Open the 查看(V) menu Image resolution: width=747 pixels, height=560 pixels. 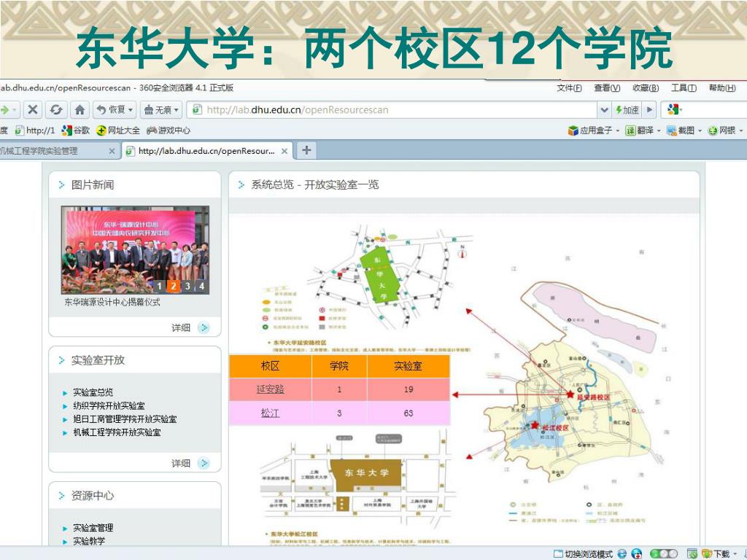[607, 87]
